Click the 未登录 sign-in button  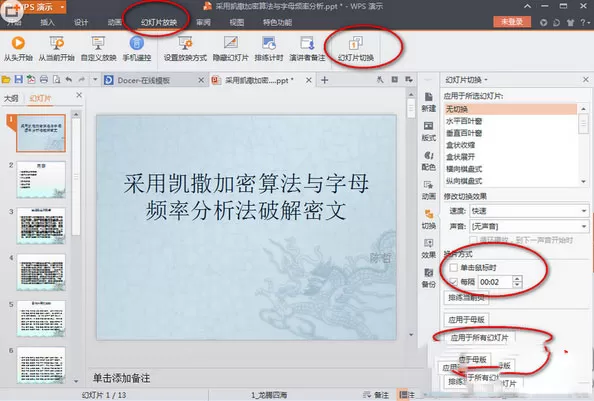[512, 22]
